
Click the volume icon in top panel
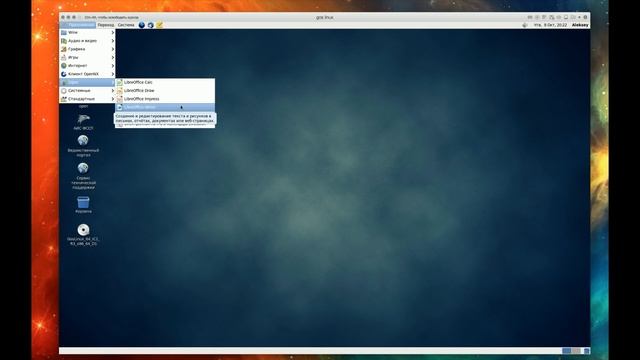[525, 25]
